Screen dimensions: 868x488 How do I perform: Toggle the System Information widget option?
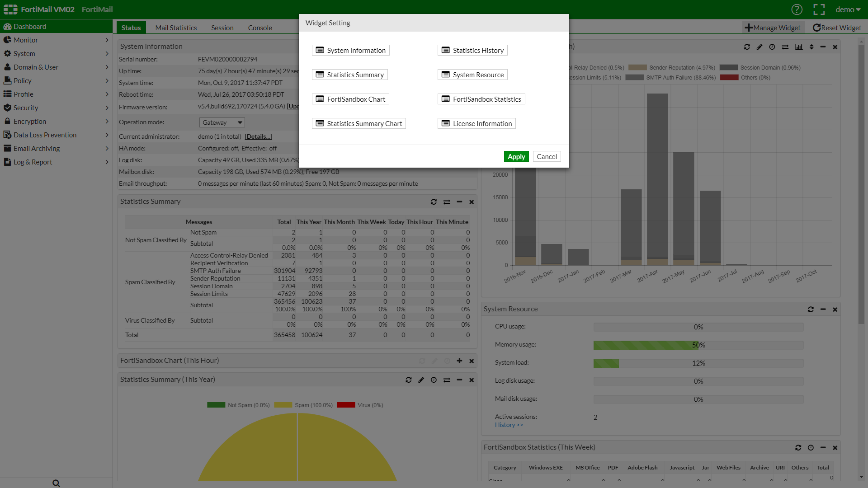coord(351,50)
